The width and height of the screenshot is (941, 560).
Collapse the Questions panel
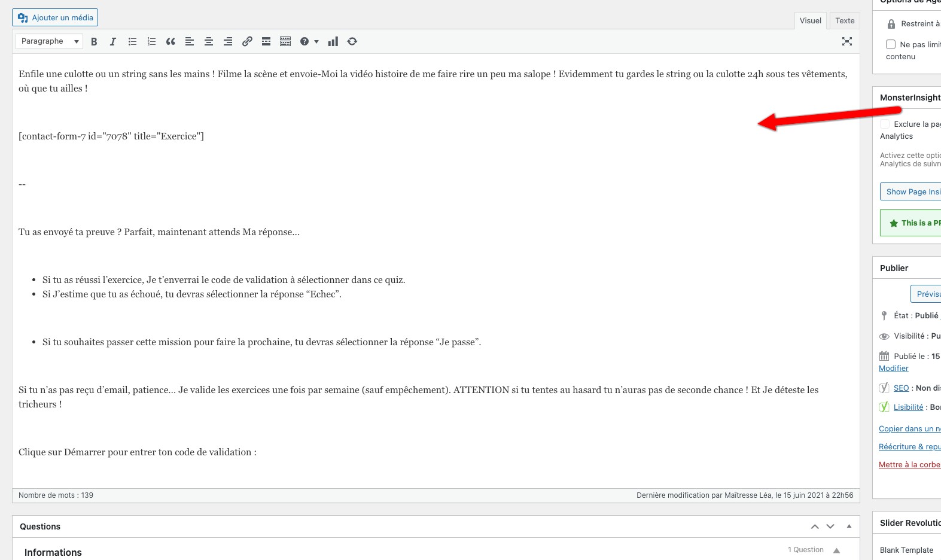(849, 526)
